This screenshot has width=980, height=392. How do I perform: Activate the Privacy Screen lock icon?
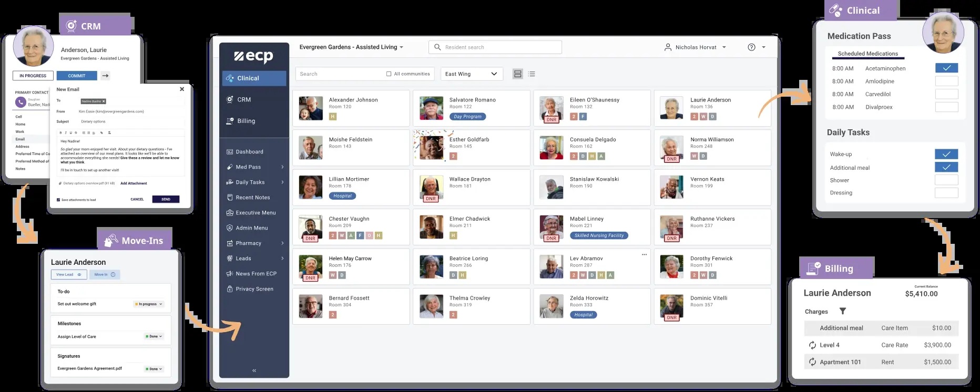(230, 289)
